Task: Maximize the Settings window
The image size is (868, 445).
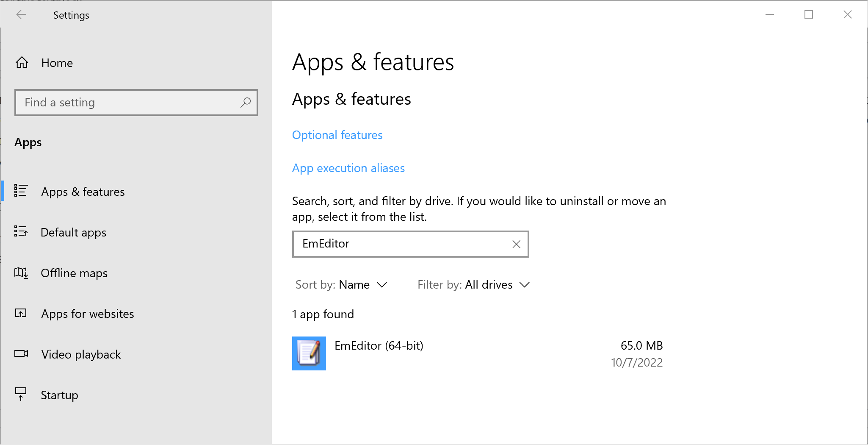Action: (x=809, y=14)
